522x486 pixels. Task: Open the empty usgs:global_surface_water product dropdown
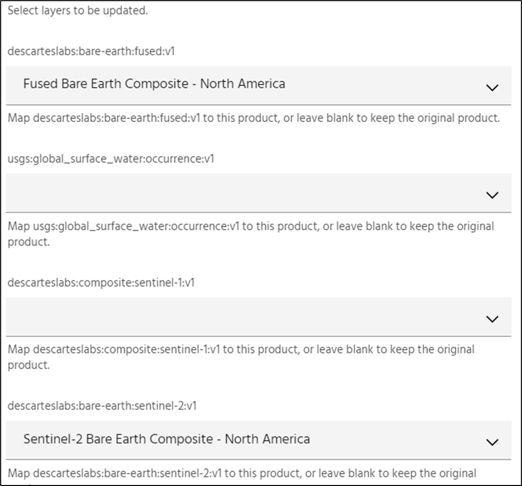click(x=258, y=193)
